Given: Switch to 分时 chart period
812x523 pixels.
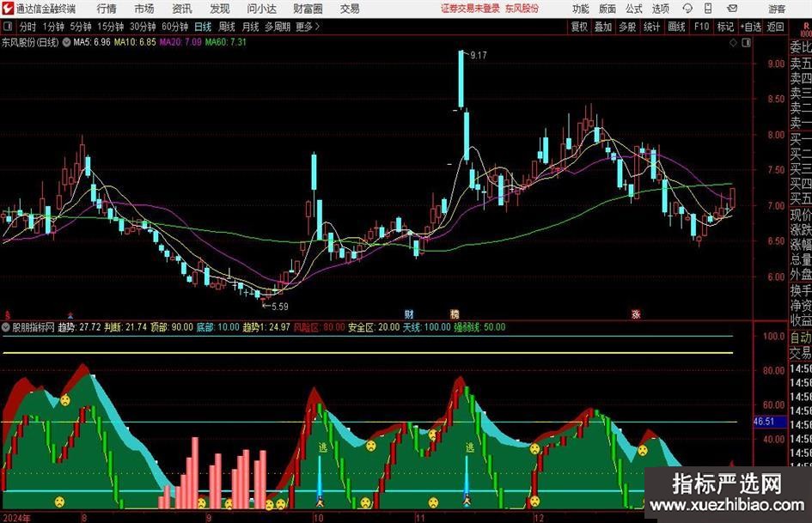Looking at the screenshot, I should point(28,27).
